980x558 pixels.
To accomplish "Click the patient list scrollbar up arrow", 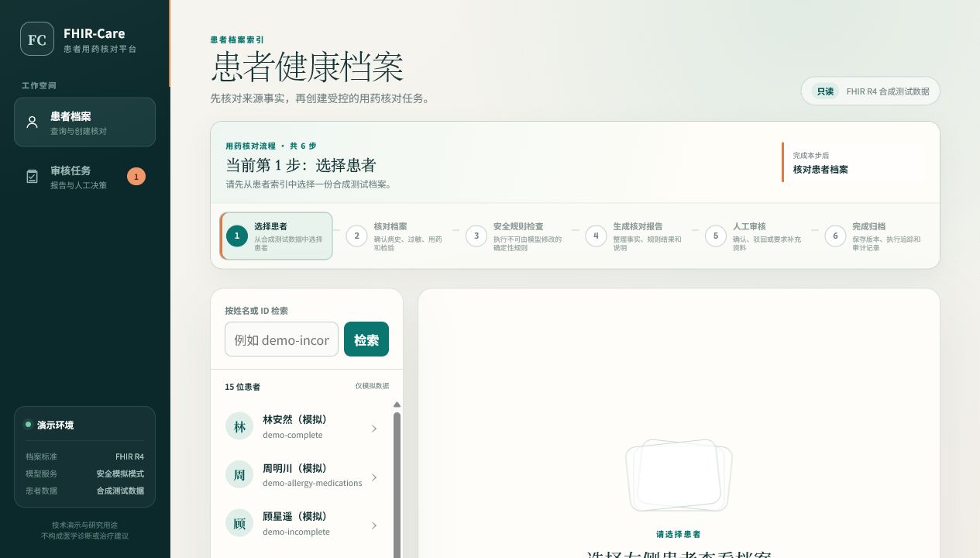I will 397,405.
